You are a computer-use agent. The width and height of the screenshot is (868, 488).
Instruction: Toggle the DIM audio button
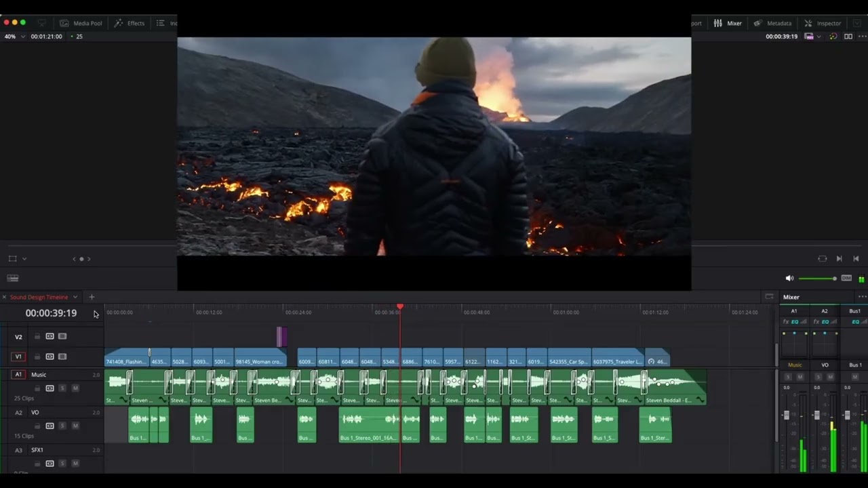click(846, 279)
